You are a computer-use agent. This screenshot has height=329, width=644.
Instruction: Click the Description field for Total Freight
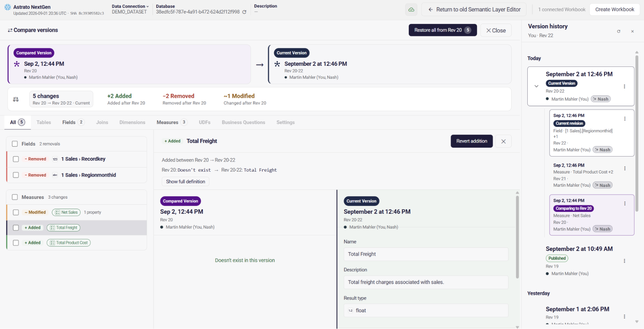(426, 282)
